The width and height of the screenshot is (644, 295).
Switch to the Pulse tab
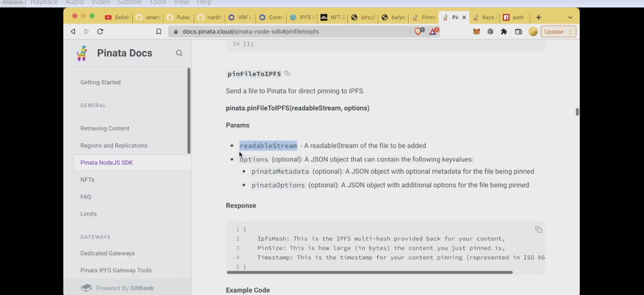pyautogui.click(x=179, y=17)
